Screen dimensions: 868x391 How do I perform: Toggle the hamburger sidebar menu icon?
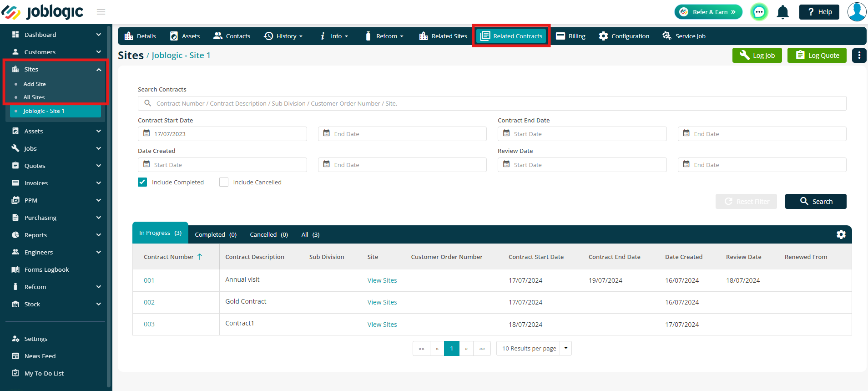coord(101,12)
